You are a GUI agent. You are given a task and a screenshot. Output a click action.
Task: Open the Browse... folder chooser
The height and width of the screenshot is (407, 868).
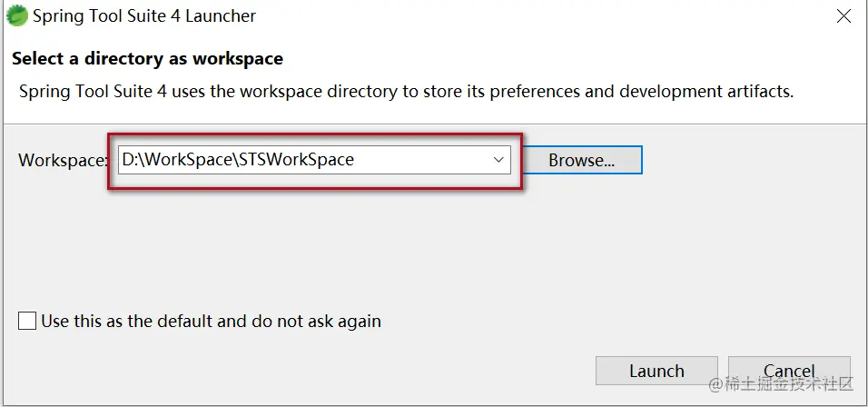pos(582,160)
